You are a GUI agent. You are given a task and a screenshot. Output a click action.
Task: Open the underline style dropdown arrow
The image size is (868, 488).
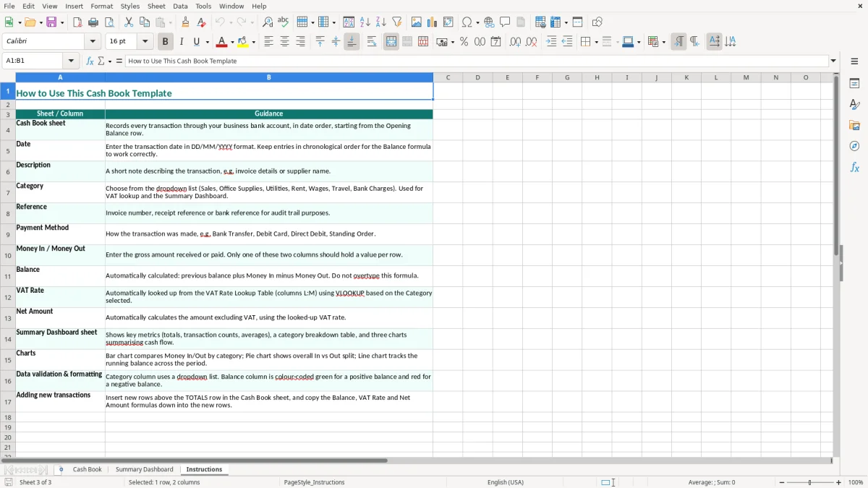207,43
